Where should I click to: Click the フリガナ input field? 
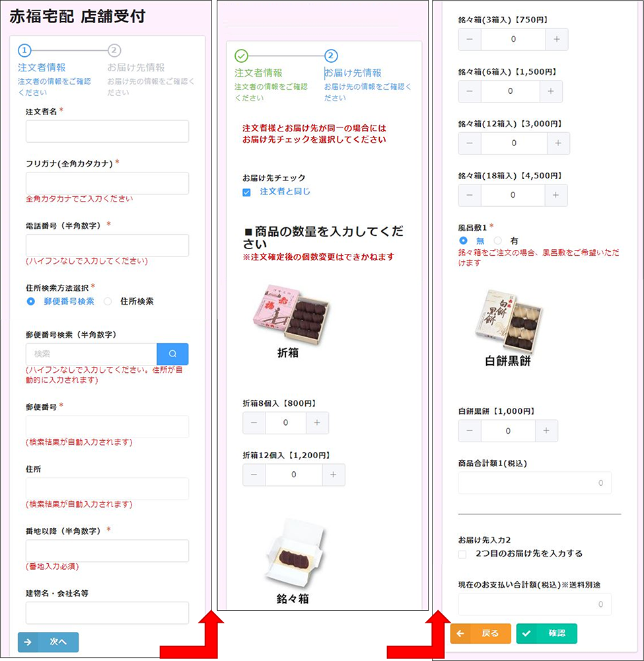[x=107, y=183]
